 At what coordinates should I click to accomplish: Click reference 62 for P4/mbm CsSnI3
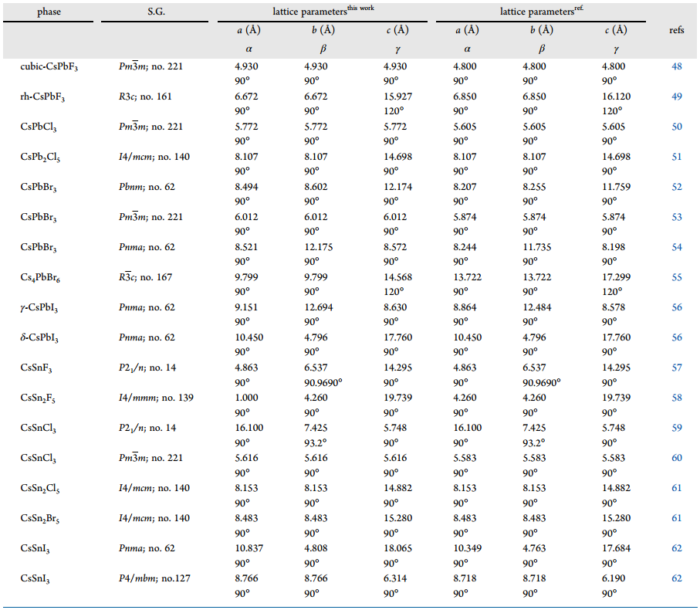(677, 578)
